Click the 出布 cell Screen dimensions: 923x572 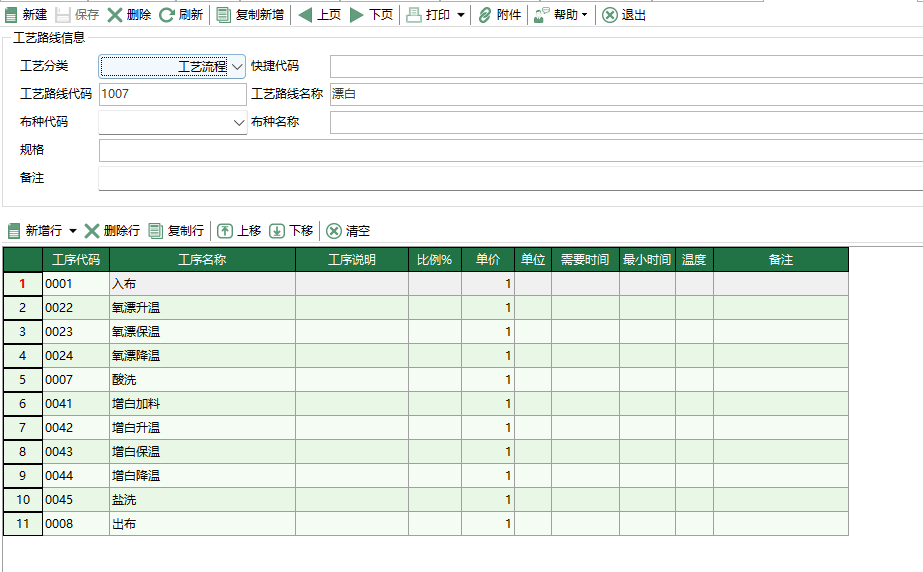point(202,524)
